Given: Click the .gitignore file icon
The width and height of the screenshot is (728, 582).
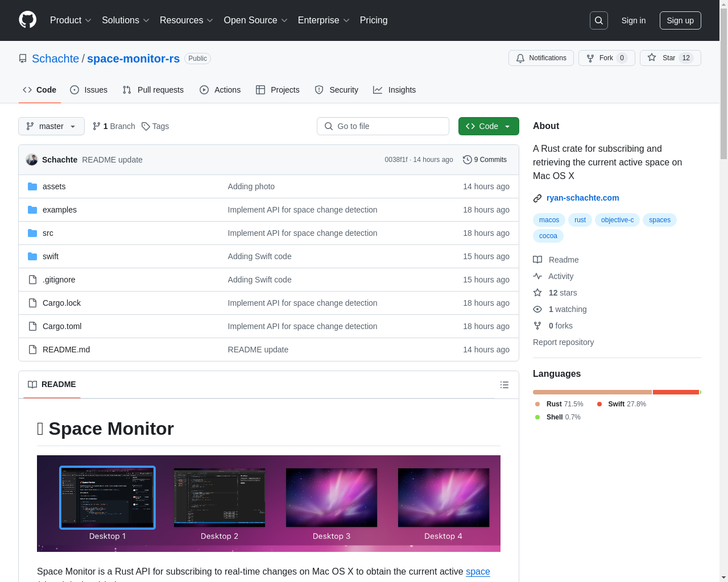Looking at the screenshot, I should pyautogui.click(x=32, y=280).
